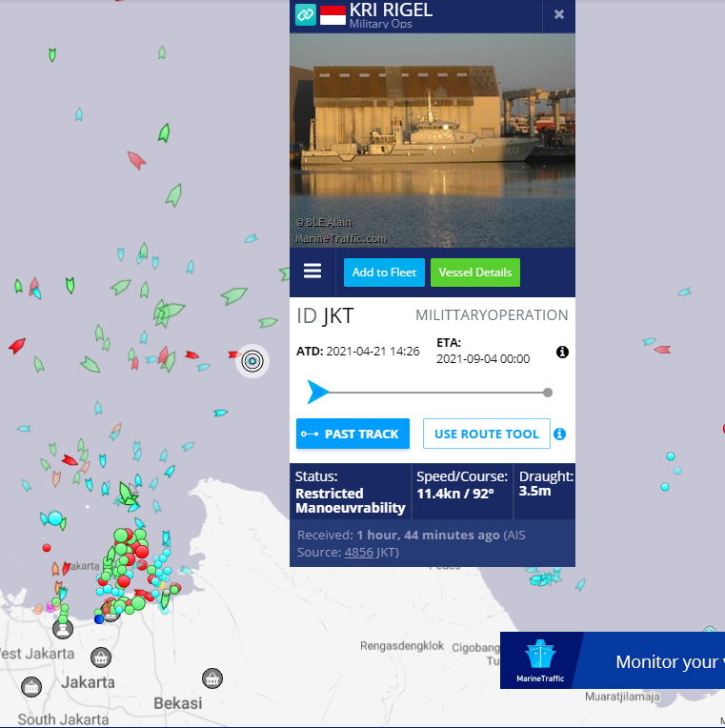Open the hamburger menu in vessel popup

point(312,272)
